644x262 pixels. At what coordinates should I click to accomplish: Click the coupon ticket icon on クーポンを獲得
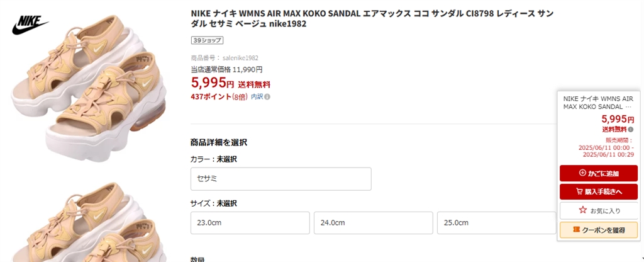[575, 230]
